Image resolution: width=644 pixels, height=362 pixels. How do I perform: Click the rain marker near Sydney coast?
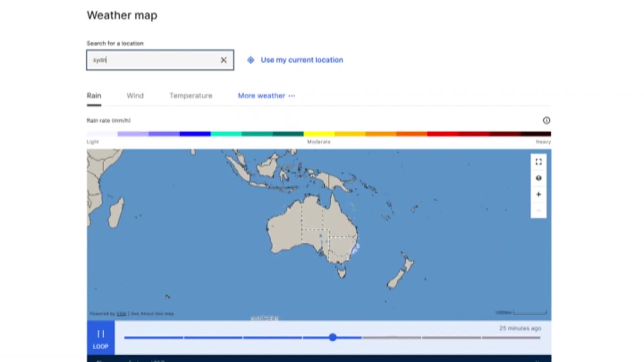coord(356,249)
